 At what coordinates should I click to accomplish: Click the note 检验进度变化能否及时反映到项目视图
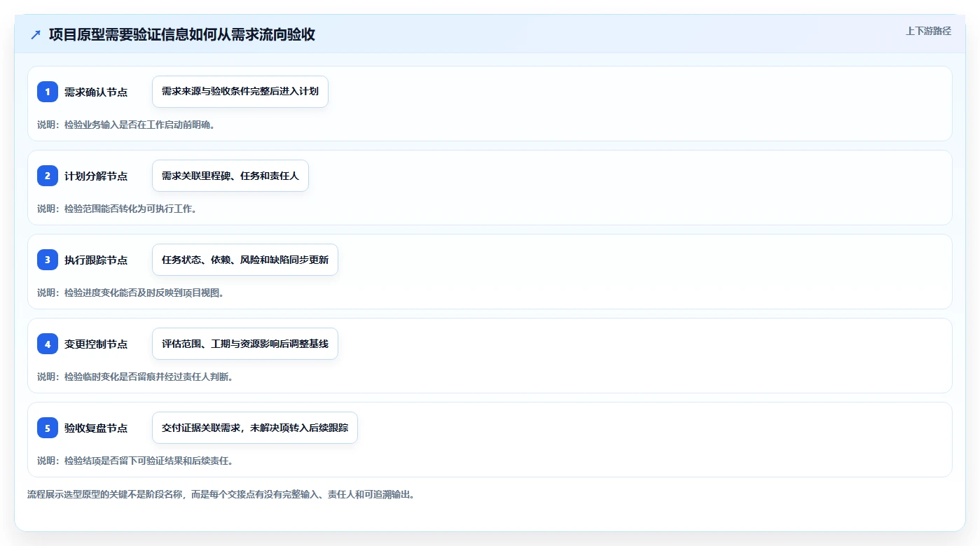(x=131, y=293)
